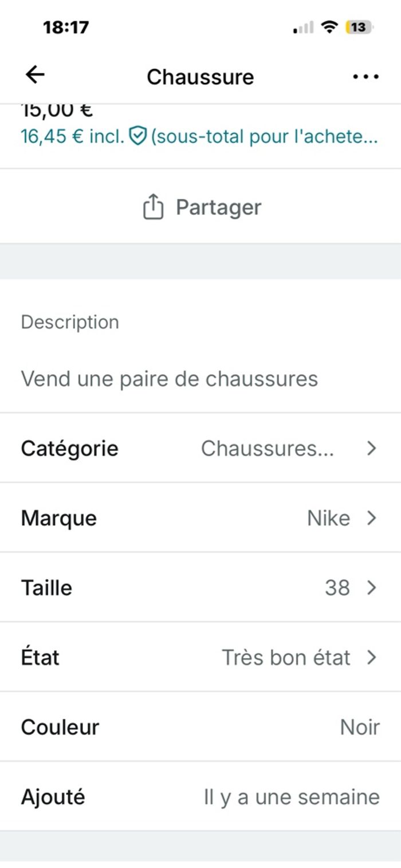Tap the Très bon état value

click(286, 657)
